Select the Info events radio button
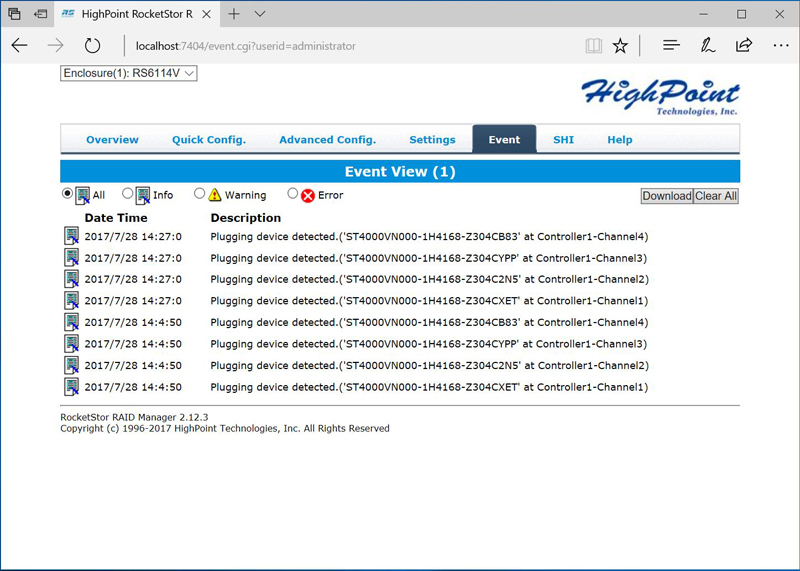800x571 pixels. [x=128, y=193]
